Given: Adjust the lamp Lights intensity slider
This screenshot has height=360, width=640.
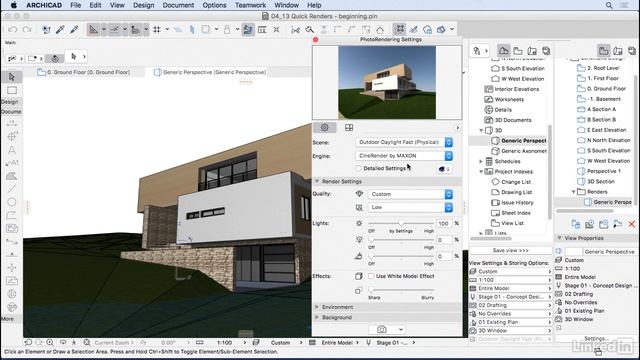Looking at the screenshot, I should coord(400,240).
